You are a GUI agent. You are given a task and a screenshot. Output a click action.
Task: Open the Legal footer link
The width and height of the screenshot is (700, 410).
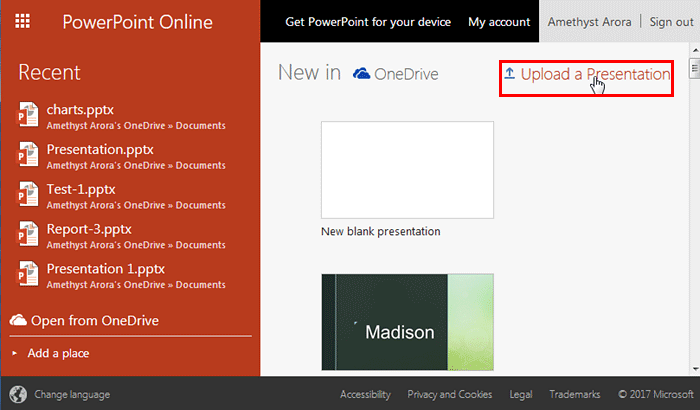(x=521, y=394)
